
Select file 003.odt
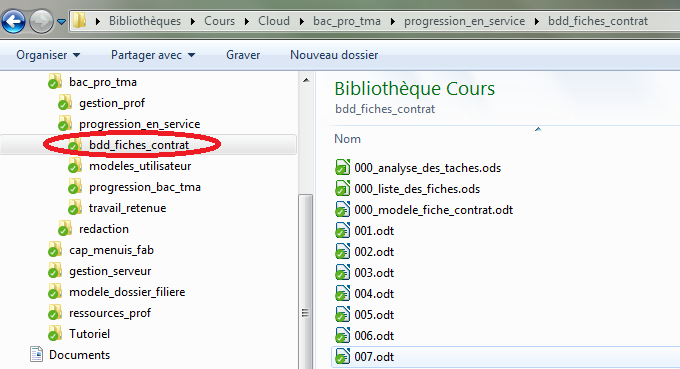374,273
